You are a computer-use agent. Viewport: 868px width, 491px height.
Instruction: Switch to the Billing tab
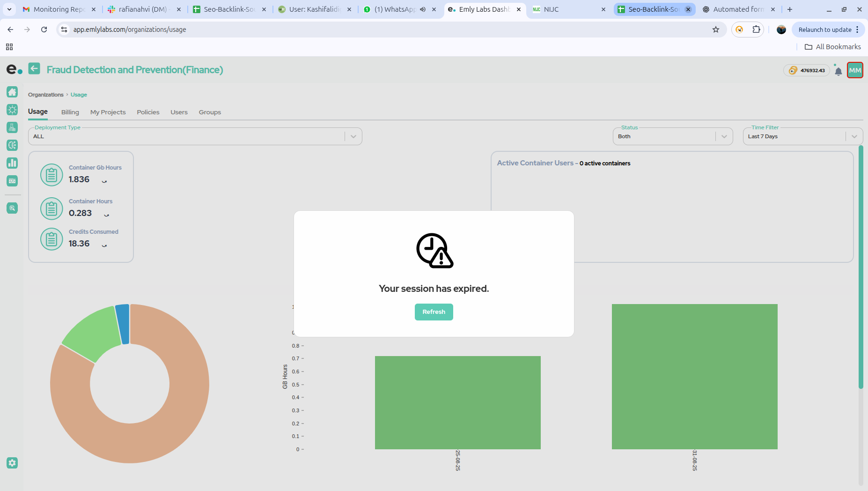70,112
